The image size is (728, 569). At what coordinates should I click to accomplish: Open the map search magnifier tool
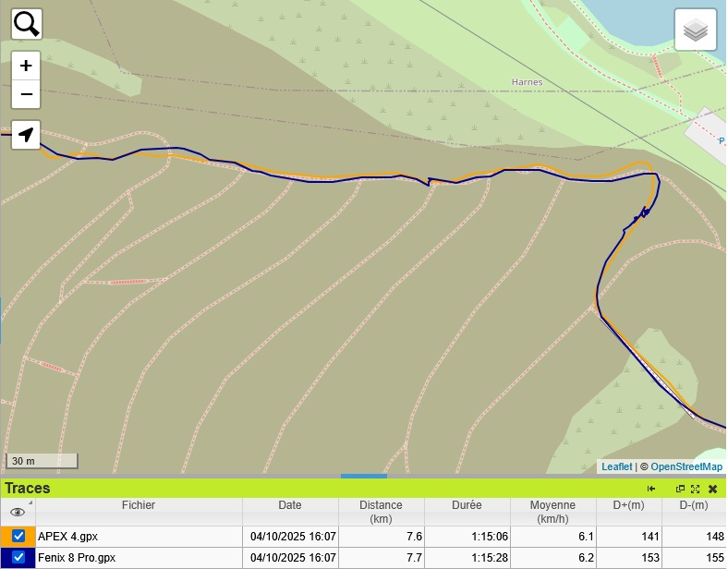[27, 24]
